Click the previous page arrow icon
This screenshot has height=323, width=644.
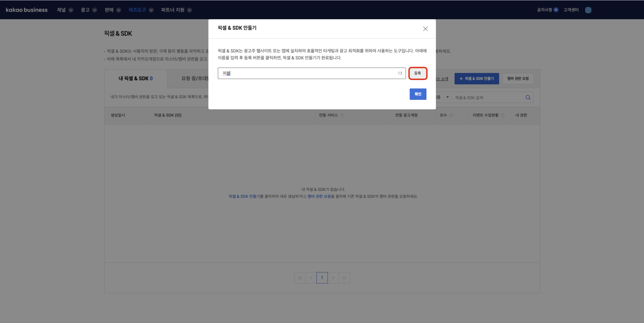click(x=311, y=278)
